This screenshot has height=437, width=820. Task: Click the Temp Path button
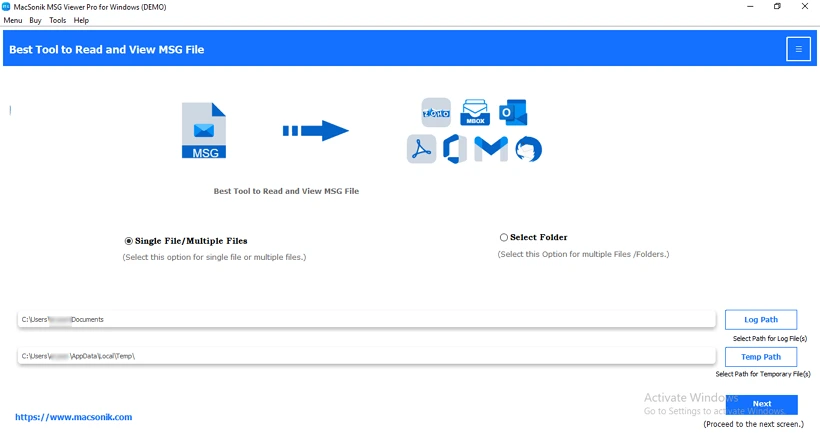coord(761,356)
